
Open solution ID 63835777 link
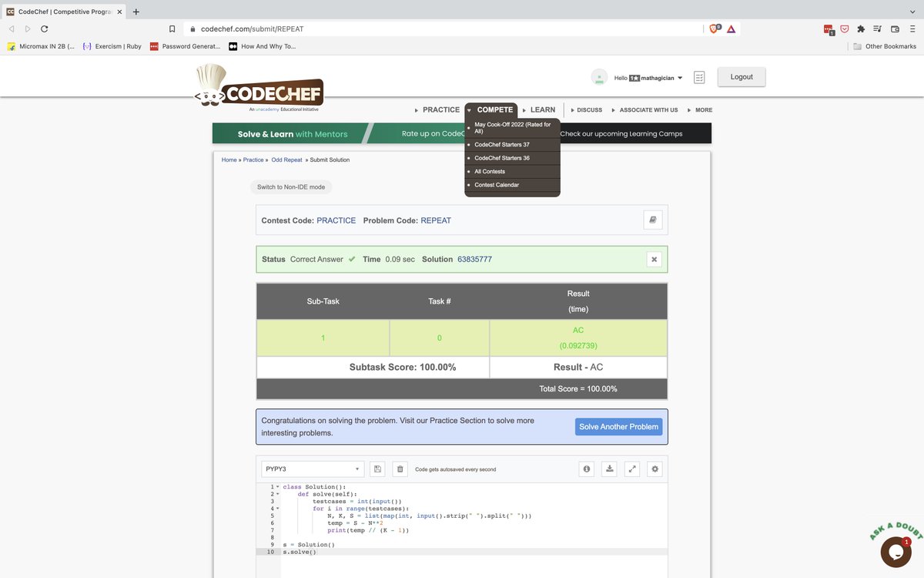pyautogui.click(x=474, y=260)
